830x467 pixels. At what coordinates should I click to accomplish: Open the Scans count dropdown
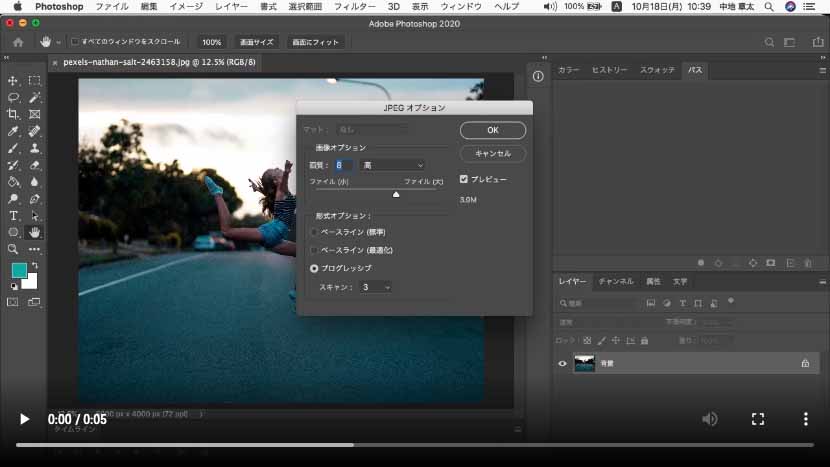[x=375, y=287]
